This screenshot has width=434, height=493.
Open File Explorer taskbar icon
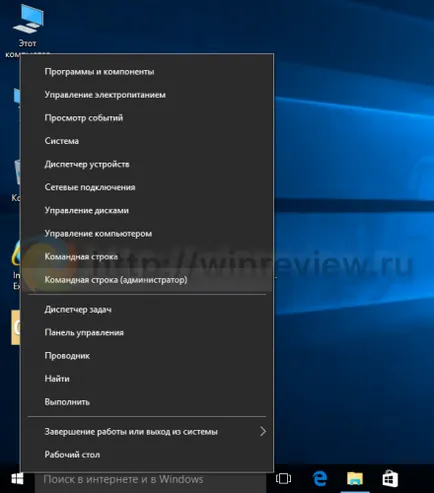point(355,479)
